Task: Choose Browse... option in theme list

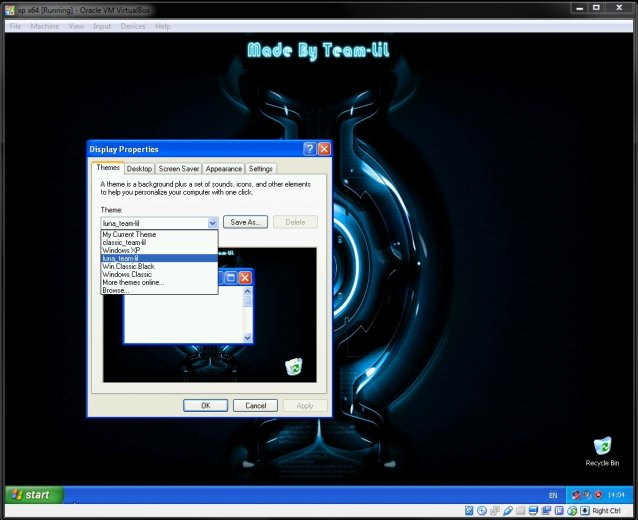Action: 159,290
